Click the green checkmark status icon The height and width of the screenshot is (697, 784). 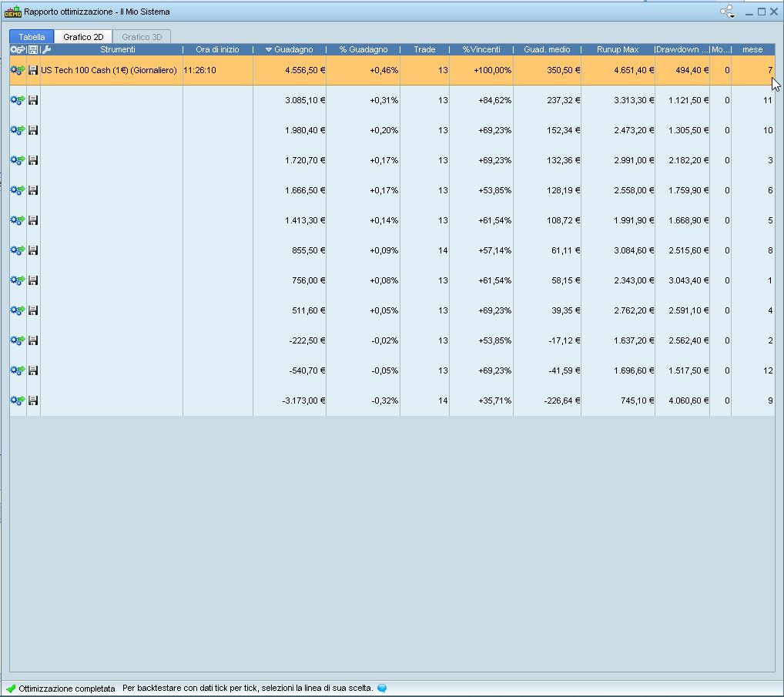click(11, 688)
